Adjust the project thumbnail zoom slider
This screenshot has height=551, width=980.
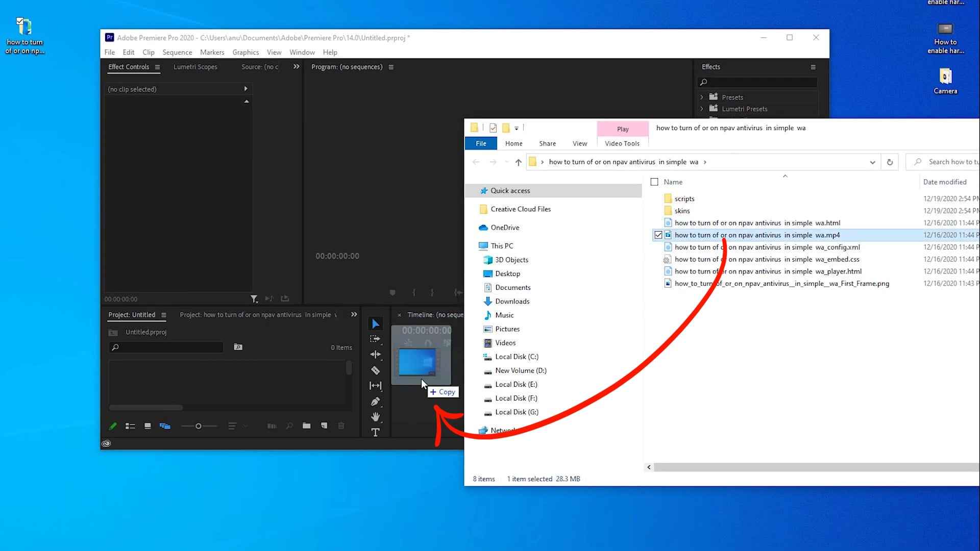pyautogui.click(x=199, y=426)
